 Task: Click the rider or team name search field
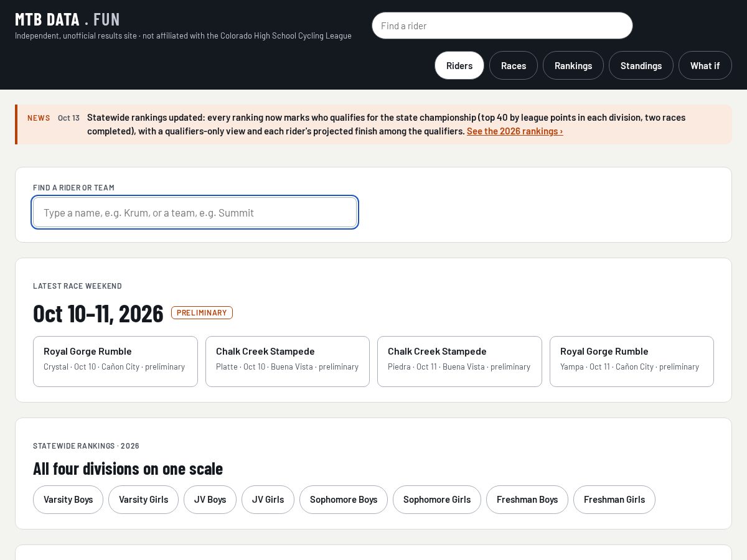tap(195, 212)
